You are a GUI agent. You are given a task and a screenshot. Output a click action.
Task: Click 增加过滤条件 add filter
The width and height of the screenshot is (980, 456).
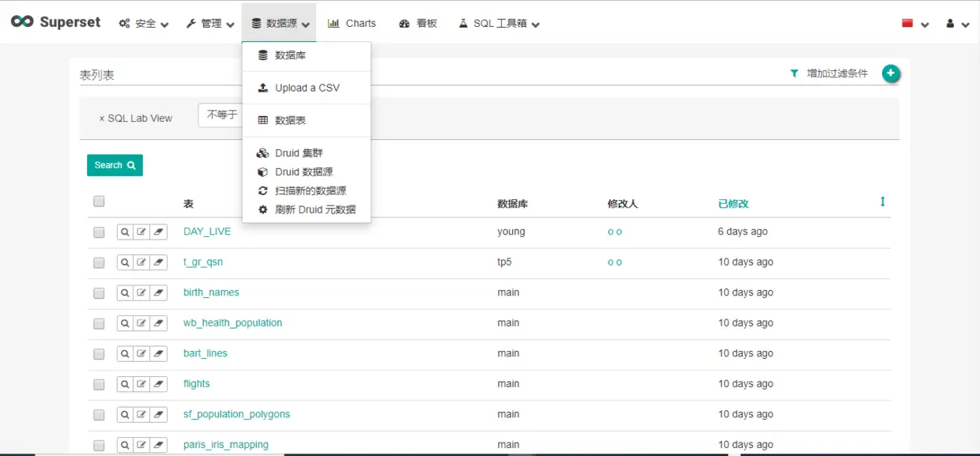[x=829, y=73]
